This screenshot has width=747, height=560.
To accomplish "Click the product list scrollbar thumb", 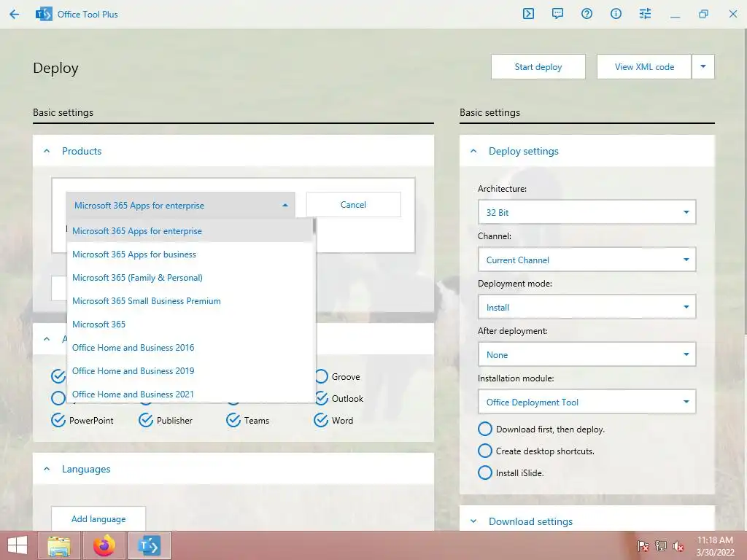I will tap(314, 226).
